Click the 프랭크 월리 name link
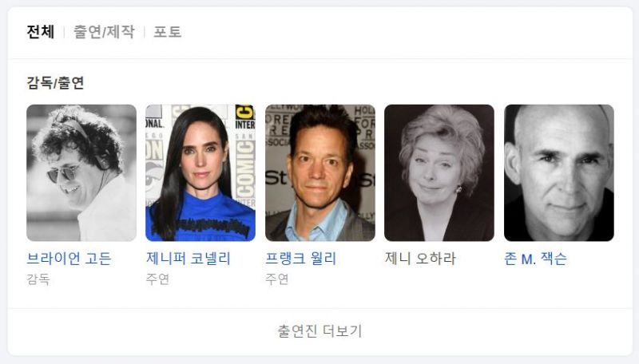 click(x=301, y=259)
